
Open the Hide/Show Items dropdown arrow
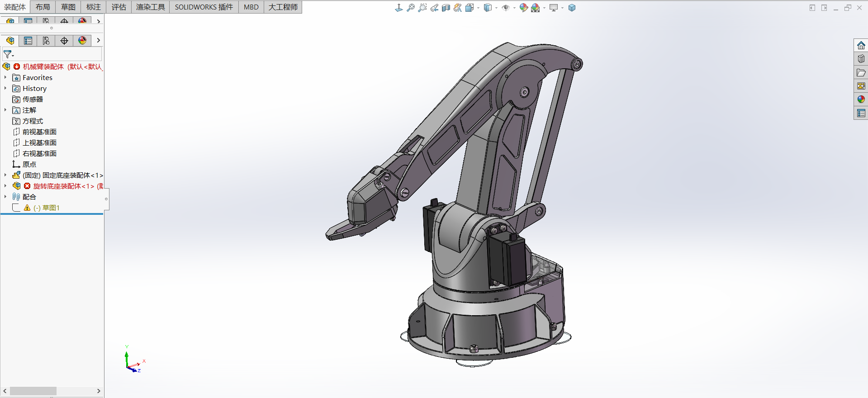[514, 8]
